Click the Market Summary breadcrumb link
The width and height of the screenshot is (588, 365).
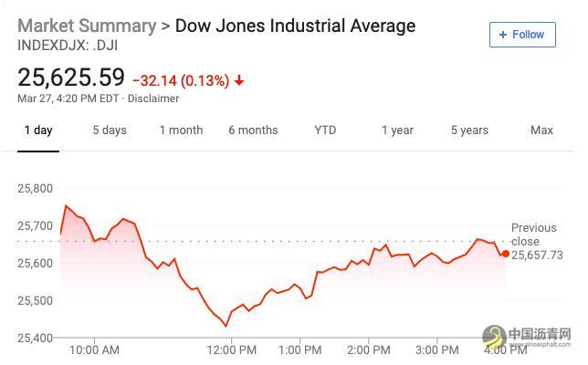pos(86,26)
